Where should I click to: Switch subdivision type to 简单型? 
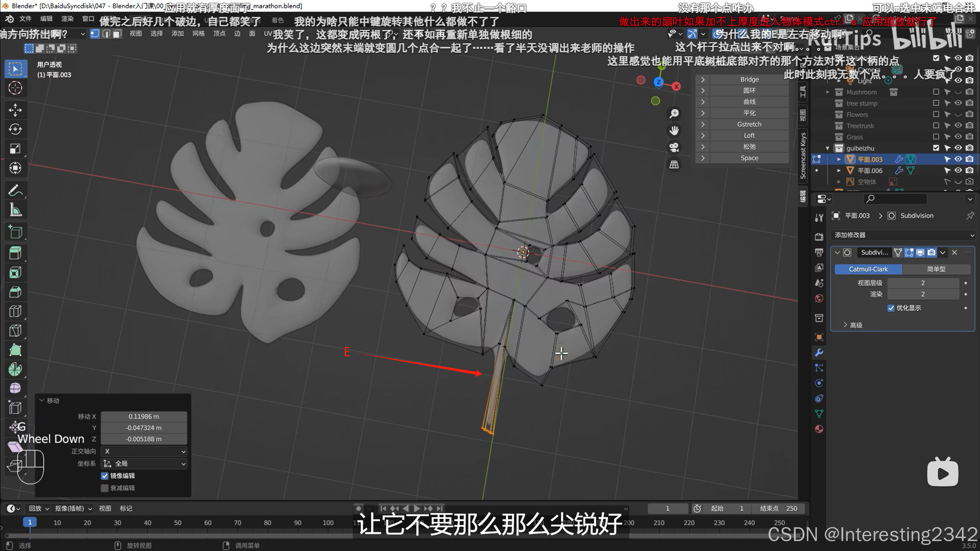coord(936,269)
